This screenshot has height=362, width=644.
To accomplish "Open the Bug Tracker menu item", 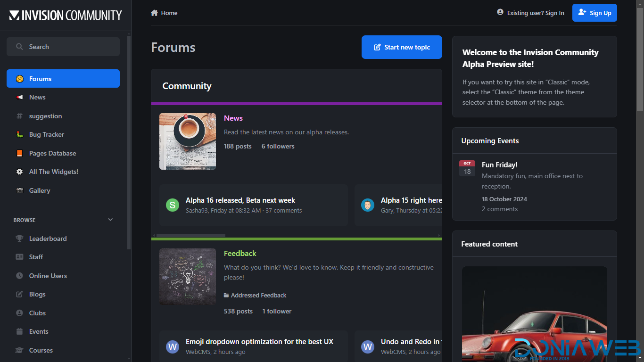I will [x=63, y=134].
